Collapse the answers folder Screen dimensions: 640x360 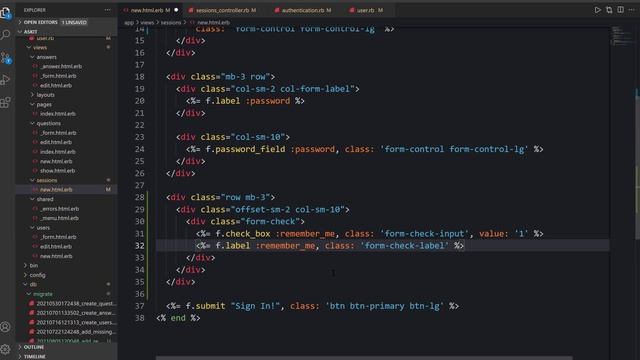[32, 57]
